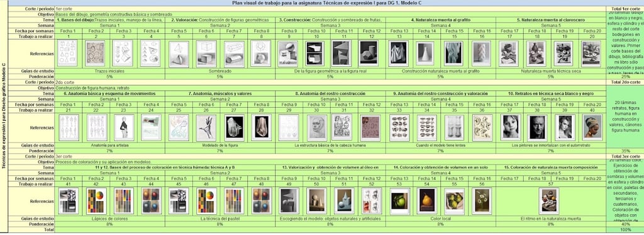Click the reference thumbnail under work 5

tap(179, 54)
